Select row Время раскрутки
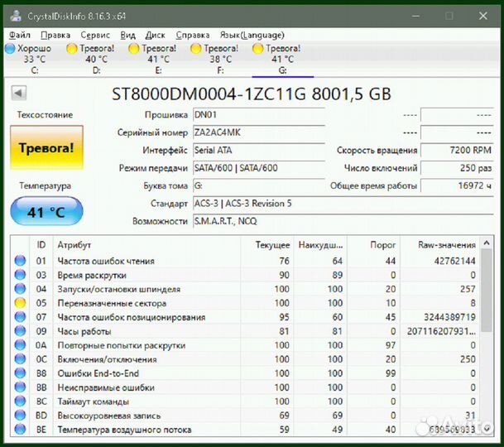 click(x=245, y=275)
